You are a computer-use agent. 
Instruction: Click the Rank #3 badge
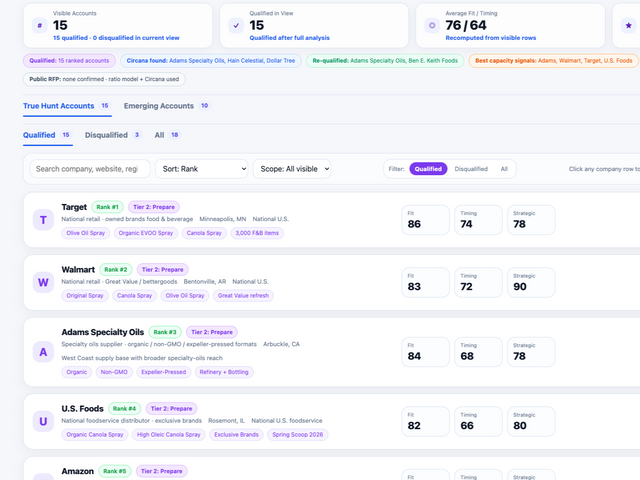coord(165,332)
